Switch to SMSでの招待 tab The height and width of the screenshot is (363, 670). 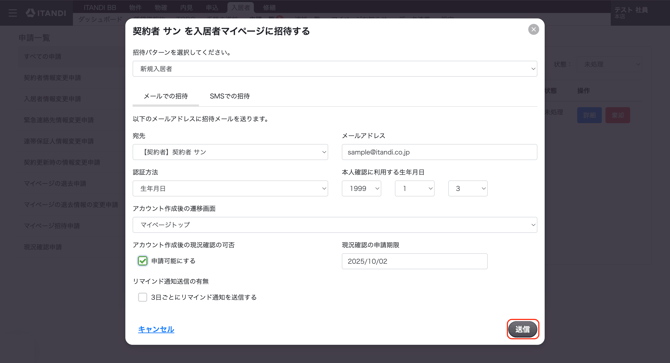coord(229,97)
